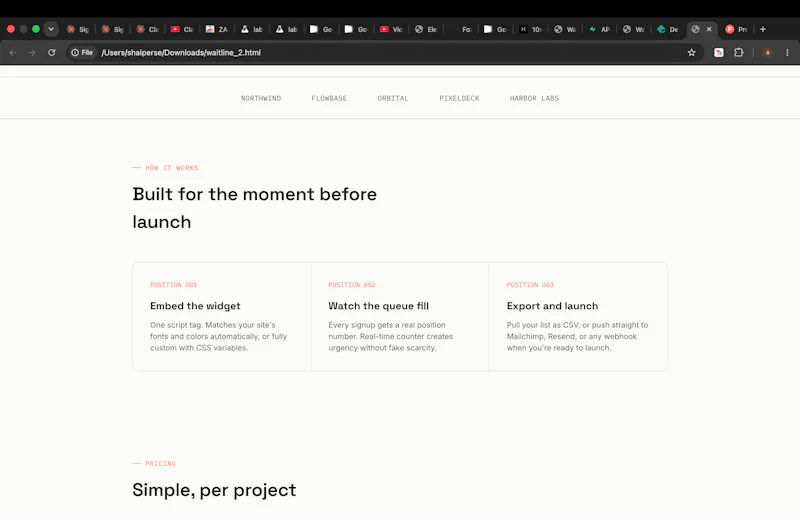Open a new tab with the plus icon
800x520 pixels.
[x=763, y=29]
